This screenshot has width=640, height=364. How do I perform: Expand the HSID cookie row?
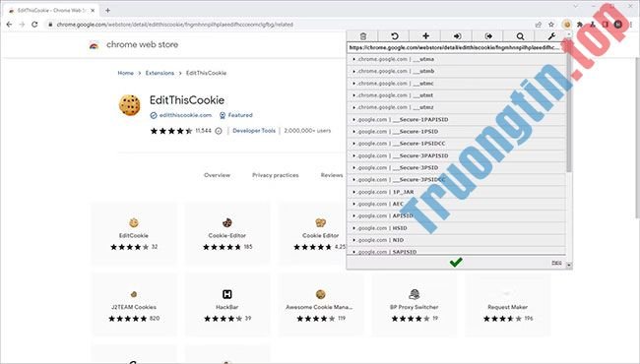pyautogui.click(x=457, y=228)
